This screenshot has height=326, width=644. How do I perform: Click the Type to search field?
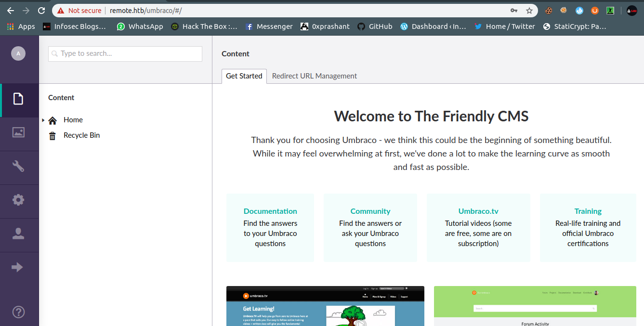coord(125,53)
